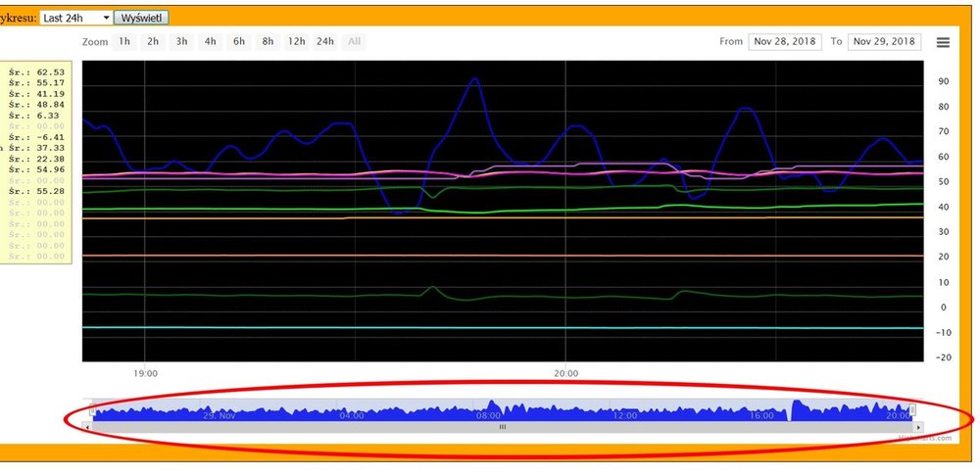Set zoom range to 1h
The height and width of the screenshot is (475, 980).
click(x=124, y=42)
